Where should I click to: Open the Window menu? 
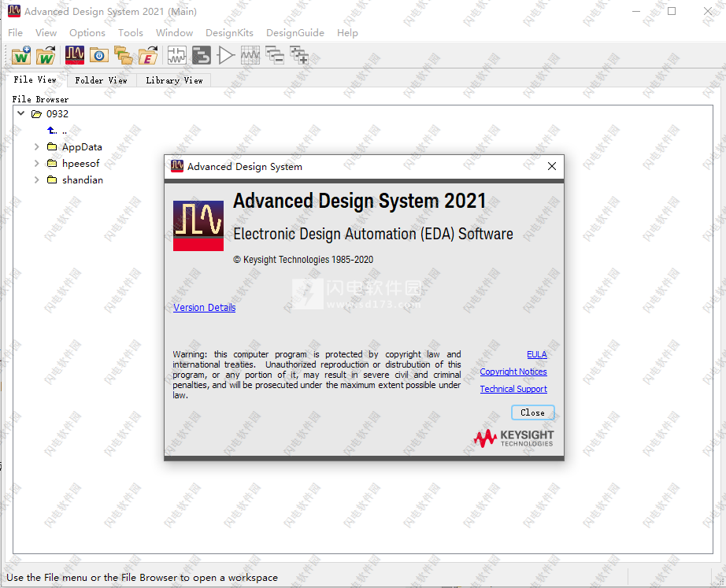coord(174,33)
